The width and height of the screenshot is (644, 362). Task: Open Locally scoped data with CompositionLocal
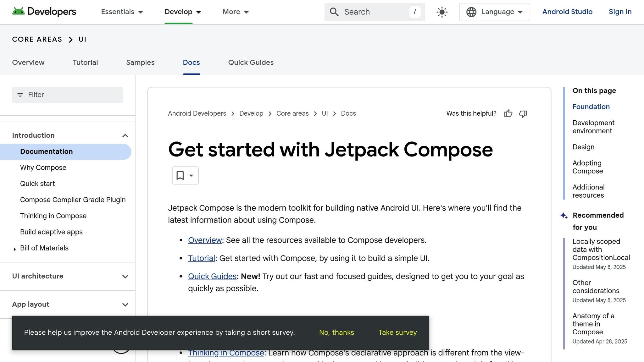tap(601, 250)
